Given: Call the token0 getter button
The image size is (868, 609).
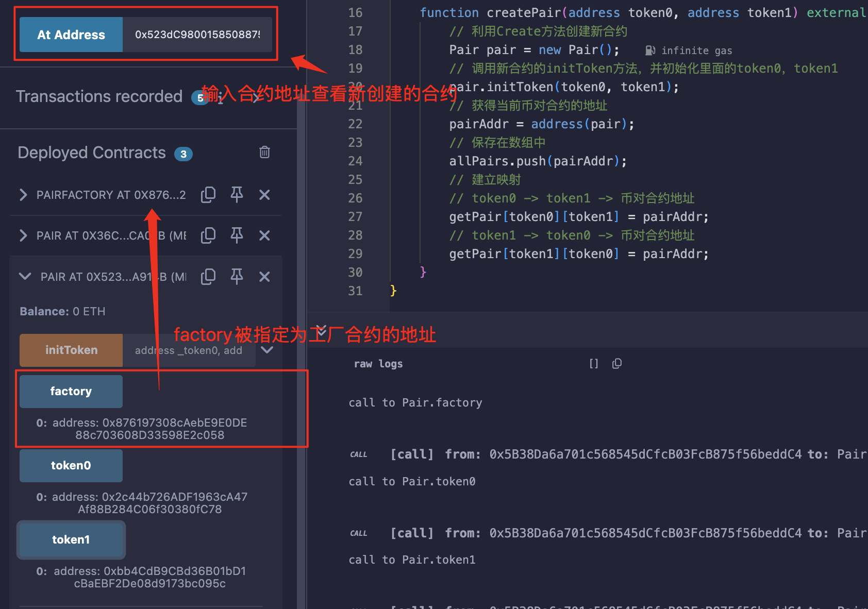Looking at the screenshot, I should click(x=71, y=466).
